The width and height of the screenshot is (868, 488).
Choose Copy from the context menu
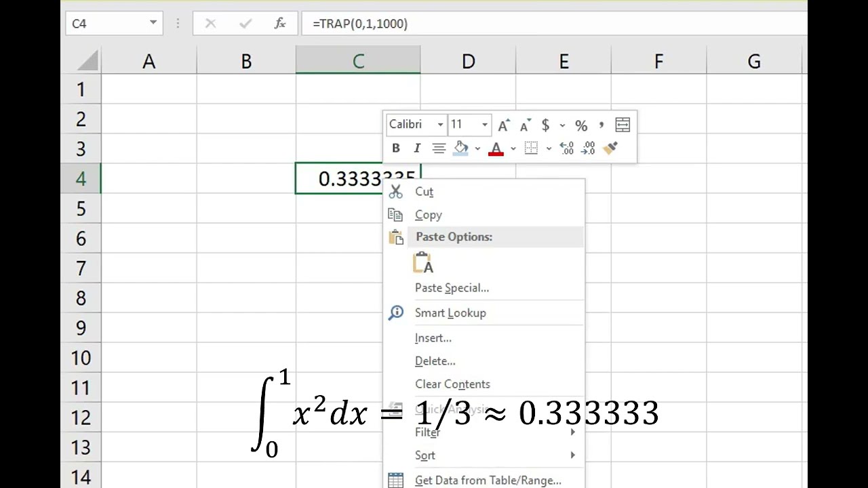(484, 215)
